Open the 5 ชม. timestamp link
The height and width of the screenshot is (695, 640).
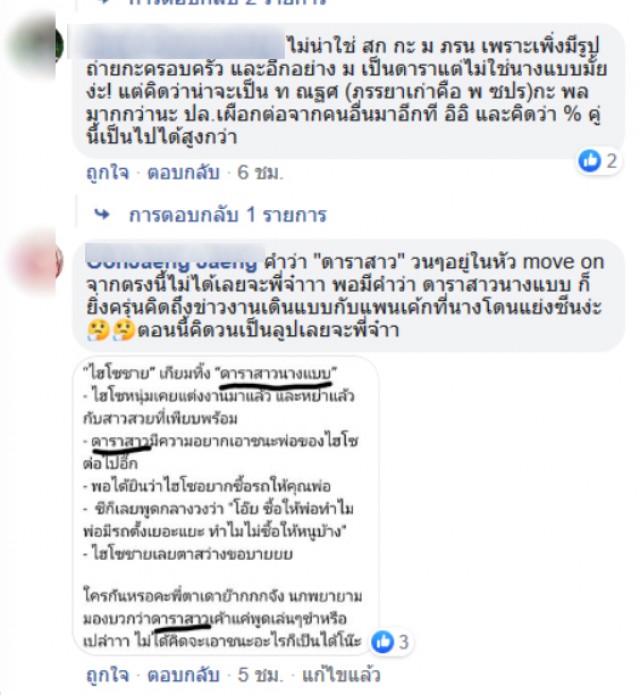260,675
